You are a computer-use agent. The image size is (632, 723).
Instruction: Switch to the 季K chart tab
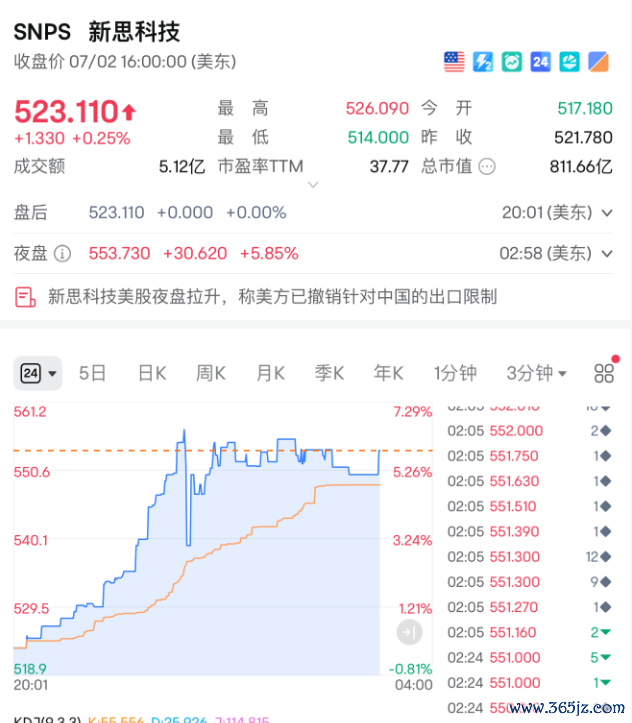[x=329, y=373]
